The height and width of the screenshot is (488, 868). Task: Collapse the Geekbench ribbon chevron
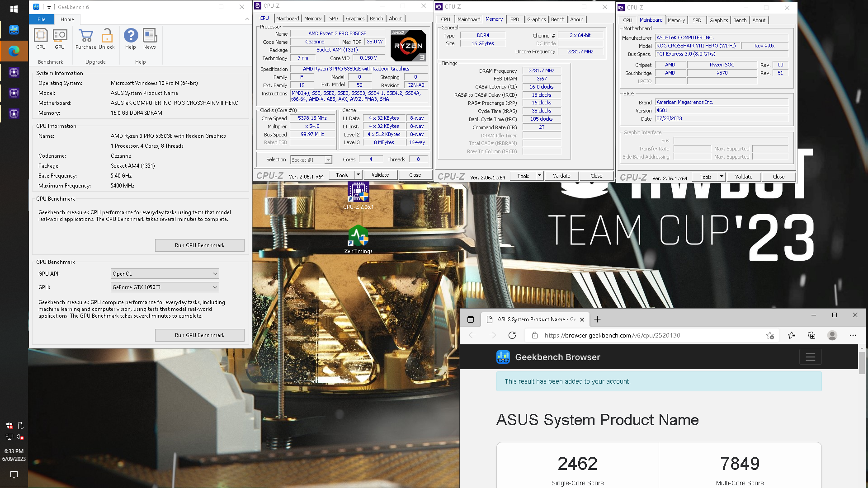point(247,19)
